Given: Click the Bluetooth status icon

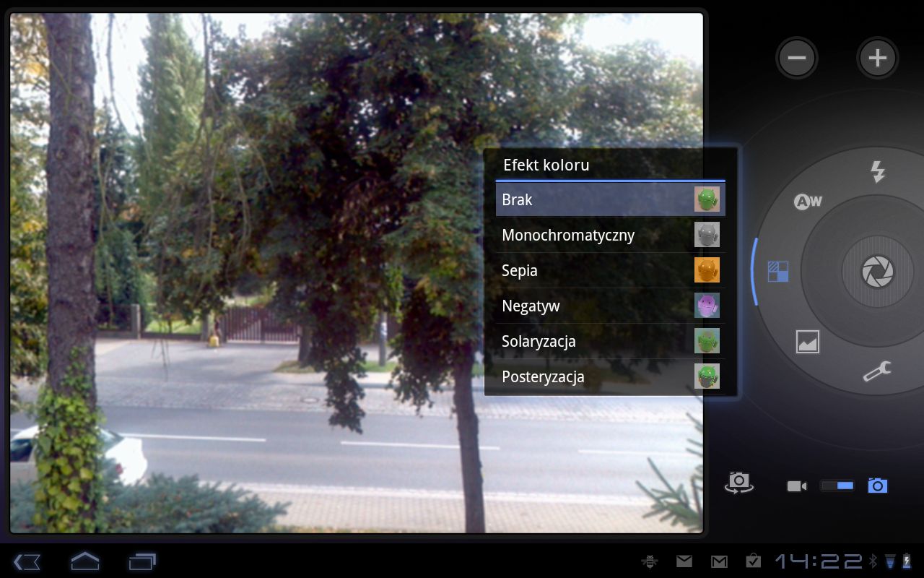Looking at the screenshot, I should click(873, 561).
